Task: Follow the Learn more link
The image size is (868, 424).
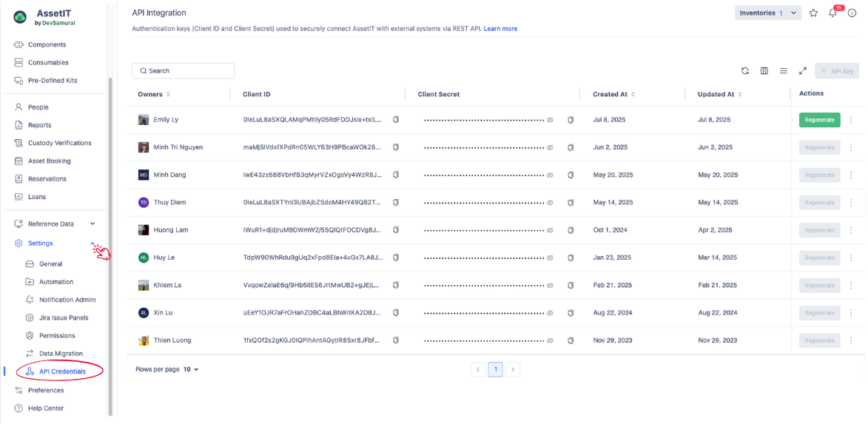Action: click(x=500, y=29)
